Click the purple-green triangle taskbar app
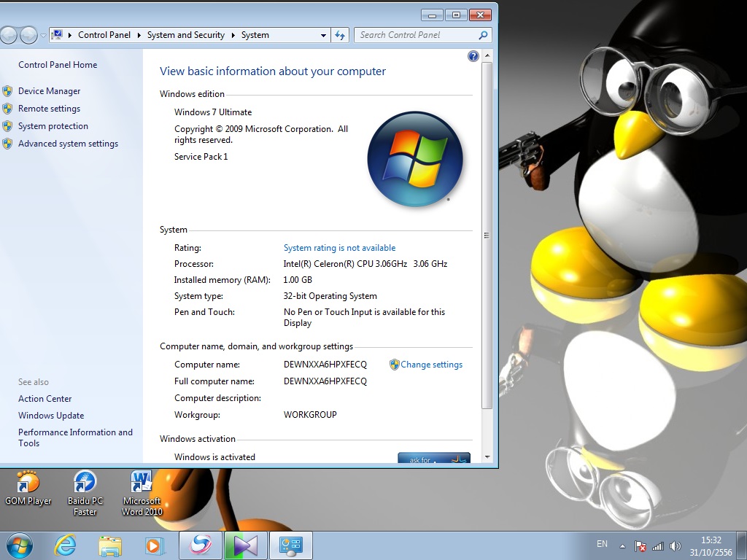The height and width of the screenshot is (560, 747). click(245, 545)
